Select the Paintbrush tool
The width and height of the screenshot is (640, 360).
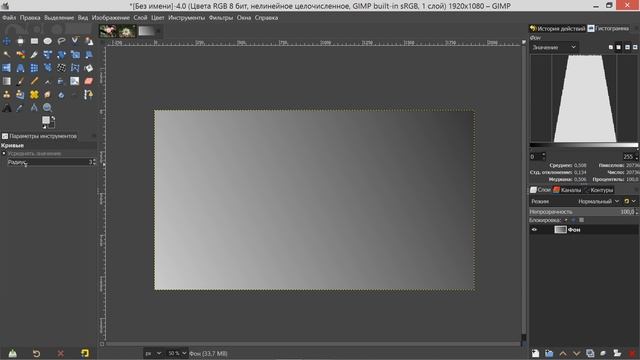click(20, 81)
